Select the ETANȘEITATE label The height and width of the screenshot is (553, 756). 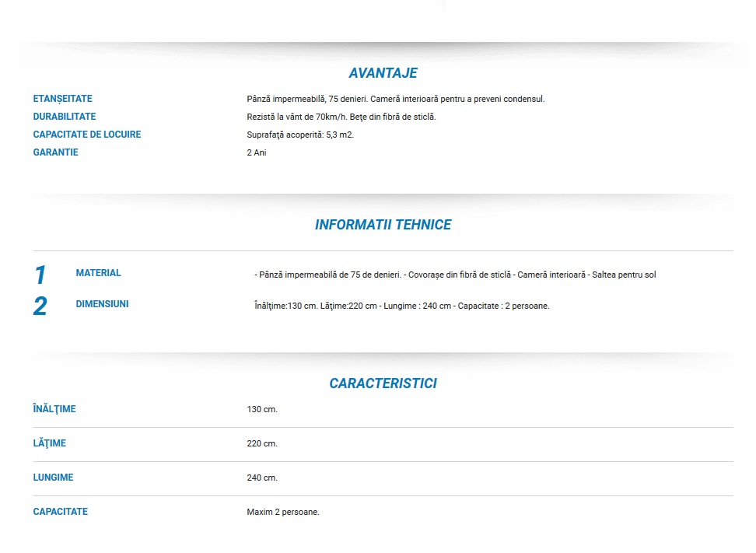[62, 99]
